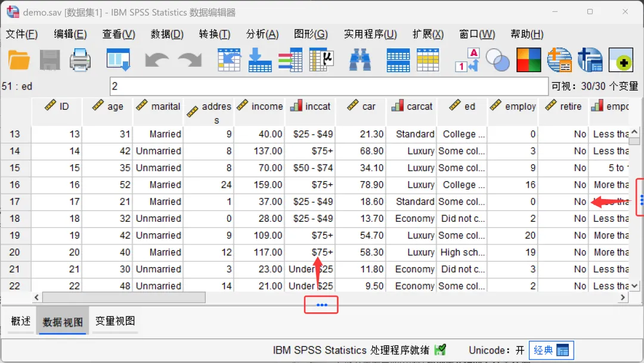Select the inccat column header
The image size is (644, 363).
tap(310, 111)
